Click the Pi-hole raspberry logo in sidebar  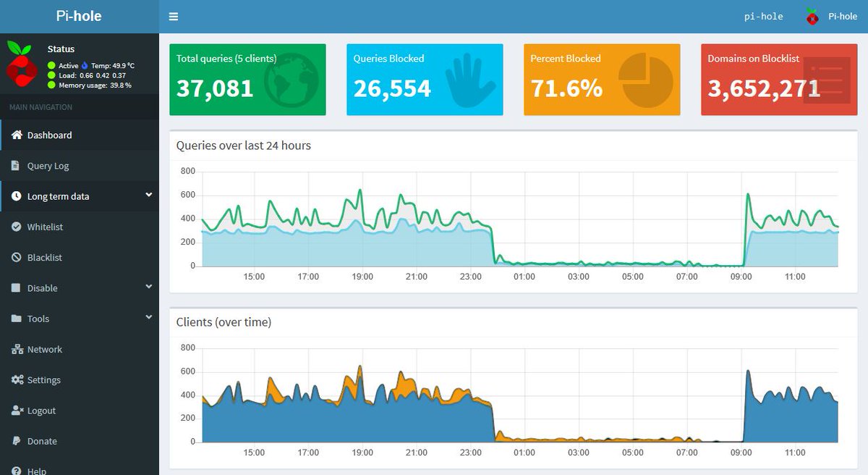pyautogui.click(x=20, y=64)
